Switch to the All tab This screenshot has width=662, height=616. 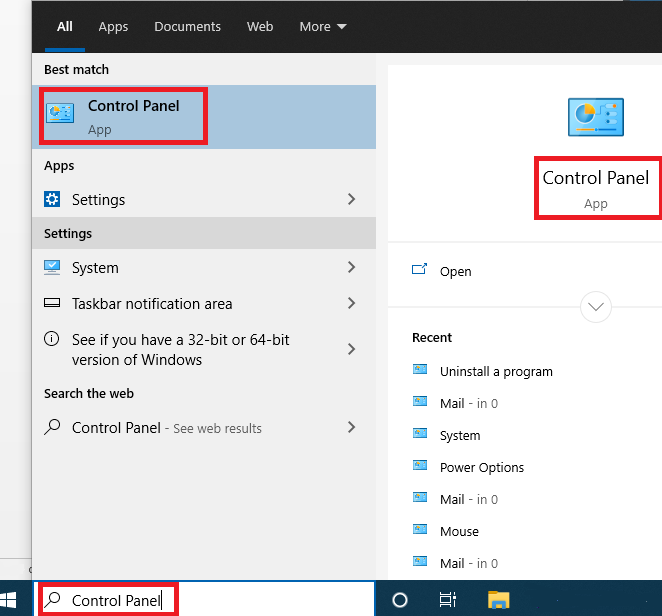tap(65, 27)
